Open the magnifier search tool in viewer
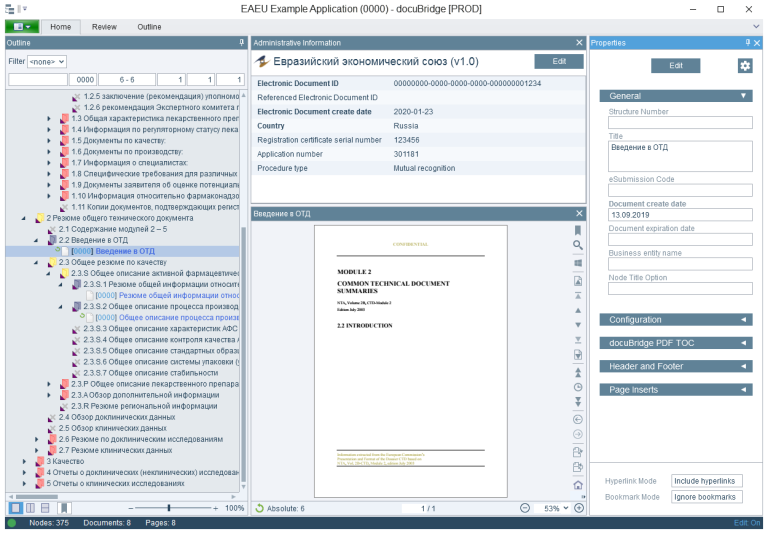This screenshot has height=534, width=768. coord(577,245)
